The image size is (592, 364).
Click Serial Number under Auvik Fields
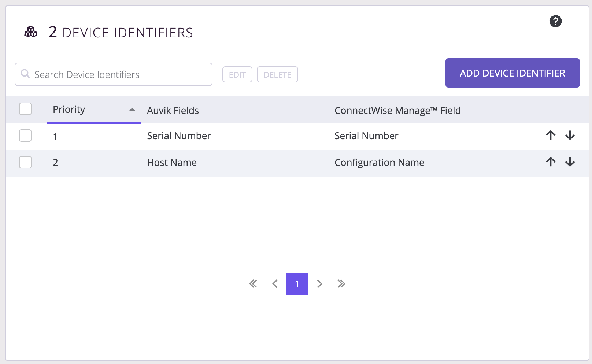[179, 135]
